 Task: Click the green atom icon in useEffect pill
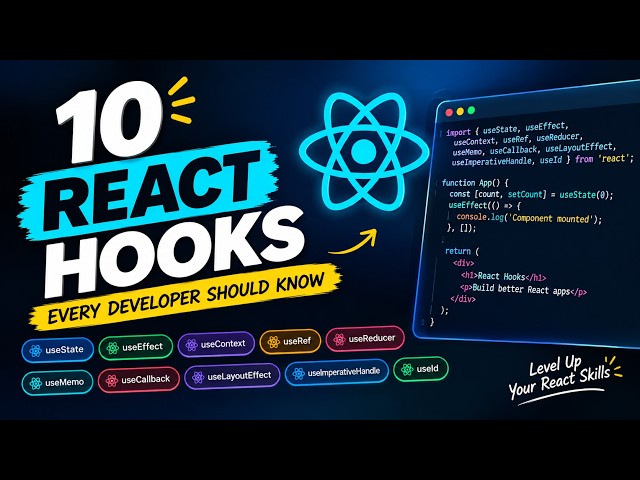[x=112, y=348]
